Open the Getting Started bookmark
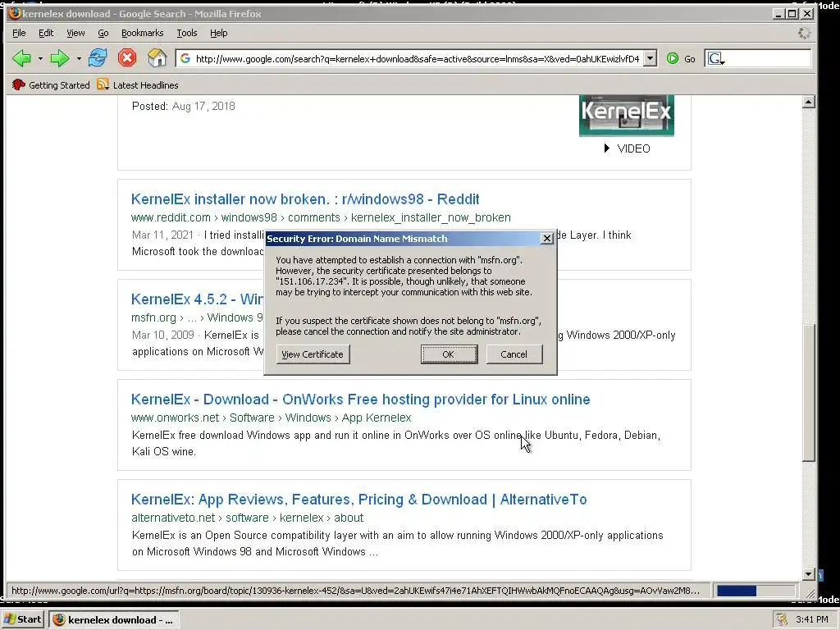The width and height of the screenshot is (840, 630). (51, 84)
